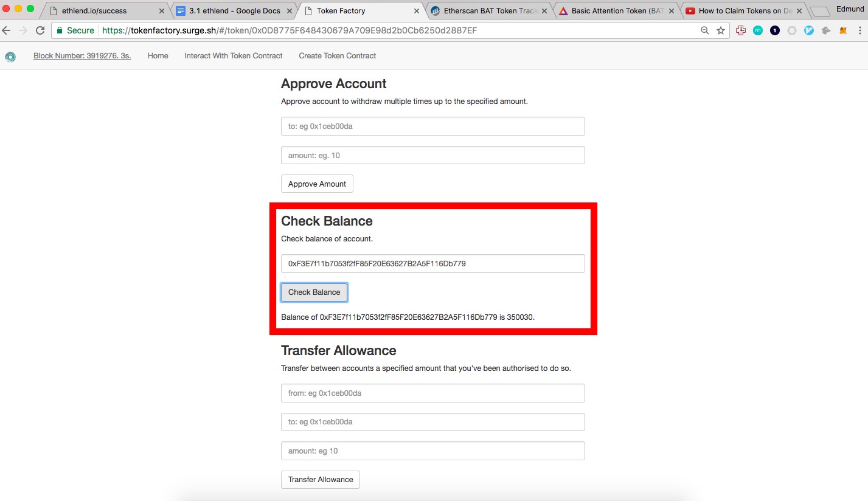Click the Approve Amount button

[317, 184]
